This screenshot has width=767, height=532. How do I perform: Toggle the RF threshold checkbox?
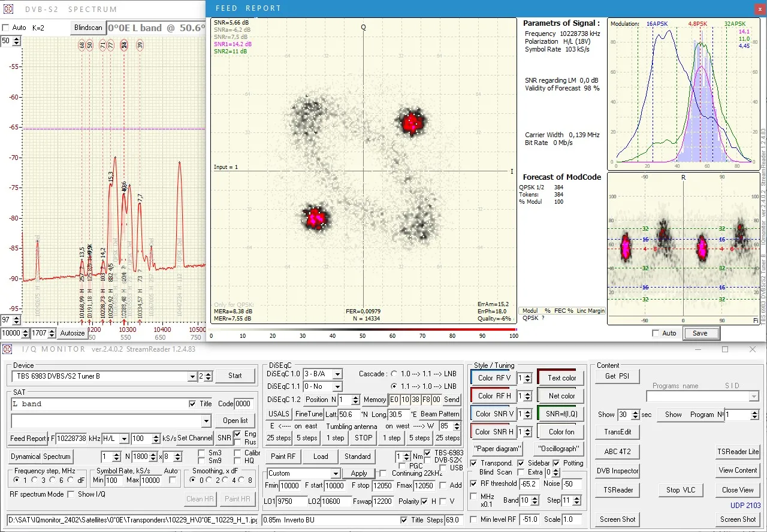pos(474,483)
